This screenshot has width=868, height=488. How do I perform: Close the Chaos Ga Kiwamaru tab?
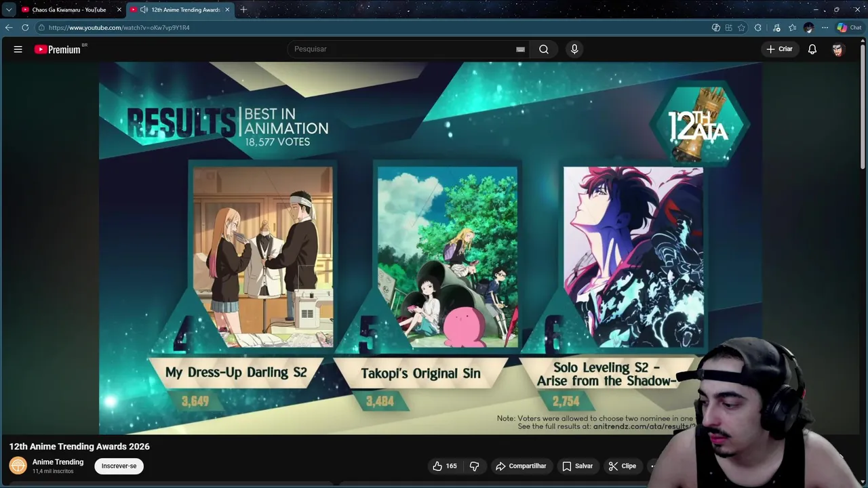click(119, 9)
